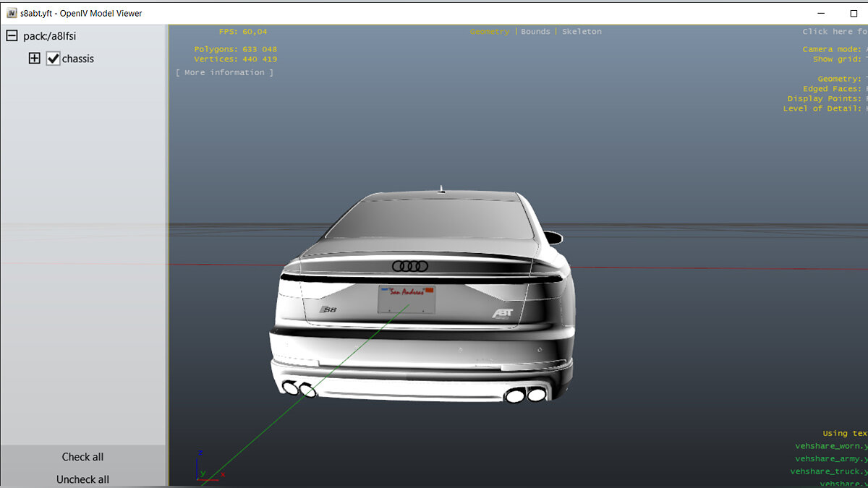
Task: Expand the More information section
Action: pyautogui.click(x=224, y=72)
